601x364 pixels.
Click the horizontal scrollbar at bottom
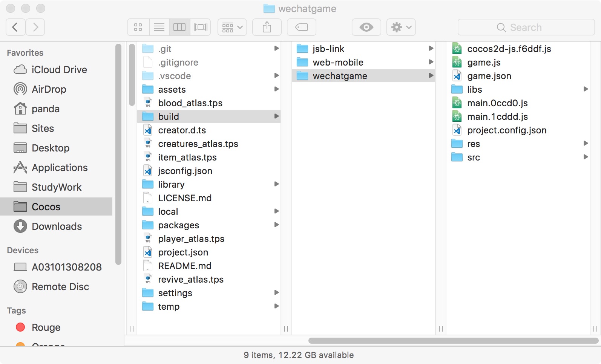tap(454, 341)
